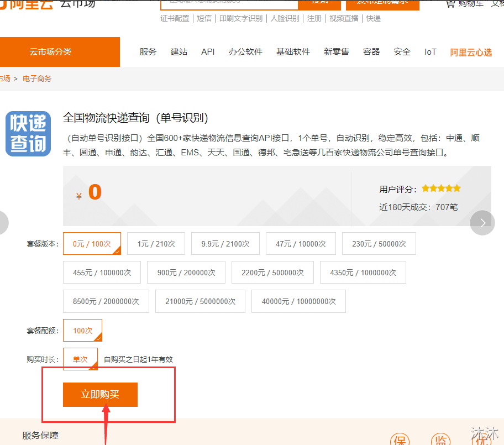This screenshot has height=445, width=504.
Task: Click the 印刷文字识别 hot search link
Action: [241, 18]
